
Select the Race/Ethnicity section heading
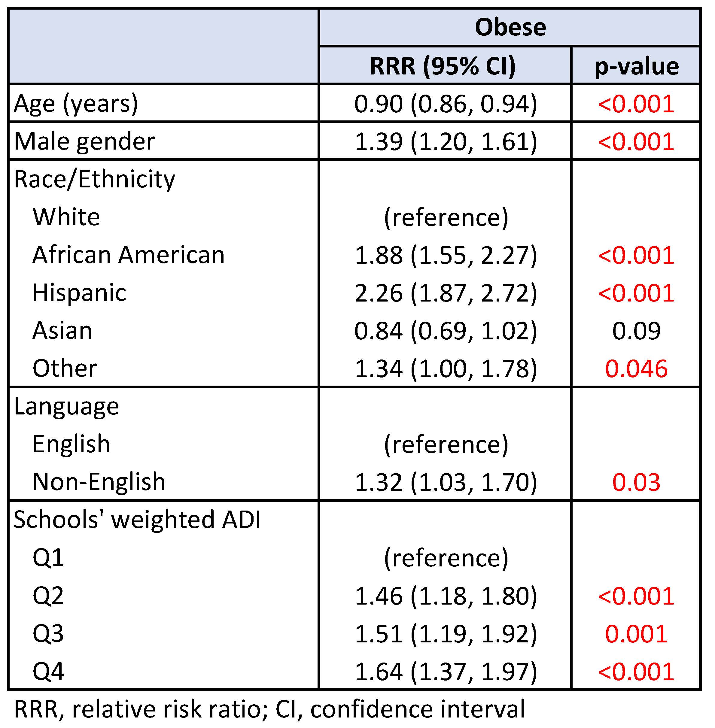click(x=94, y=180)
